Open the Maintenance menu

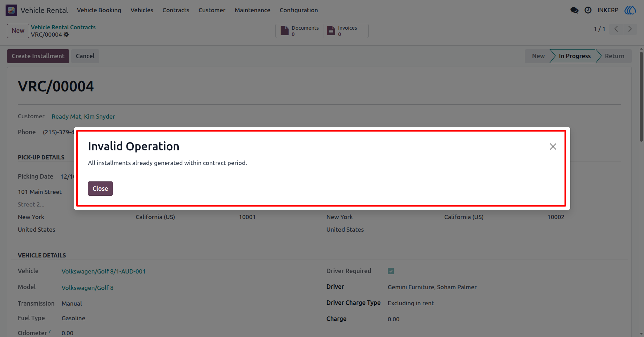coord(252,10)
